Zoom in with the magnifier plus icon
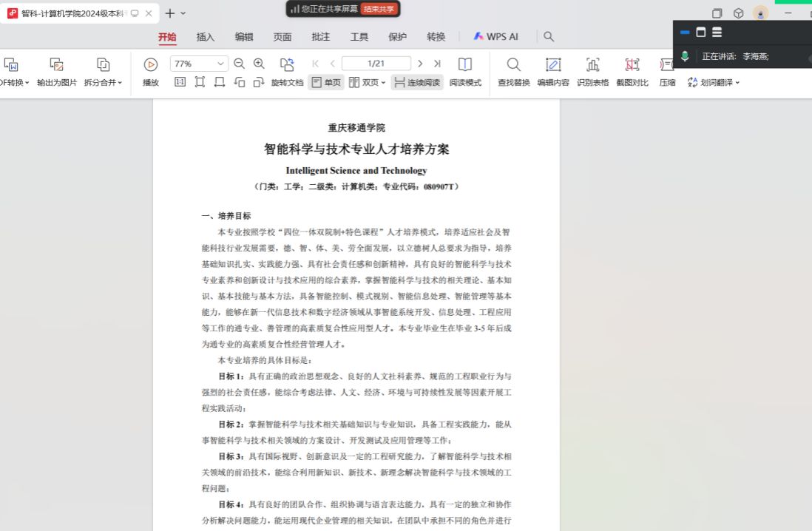This screenshot has width=812, height=531. 259,64
